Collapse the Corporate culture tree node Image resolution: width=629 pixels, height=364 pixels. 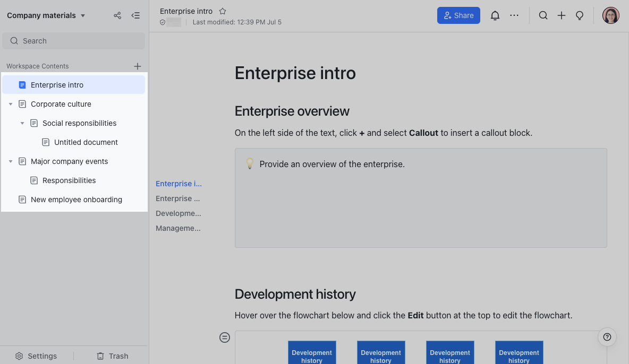pos(11,104)
